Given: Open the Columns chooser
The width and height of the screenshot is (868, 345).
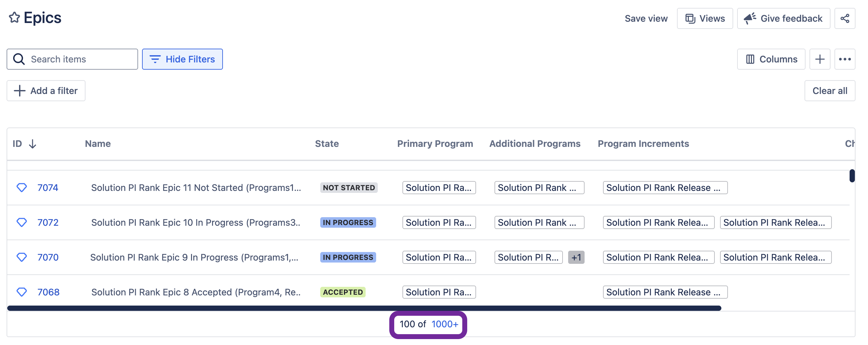Looking at the screenshot, I should coord(771,59).
